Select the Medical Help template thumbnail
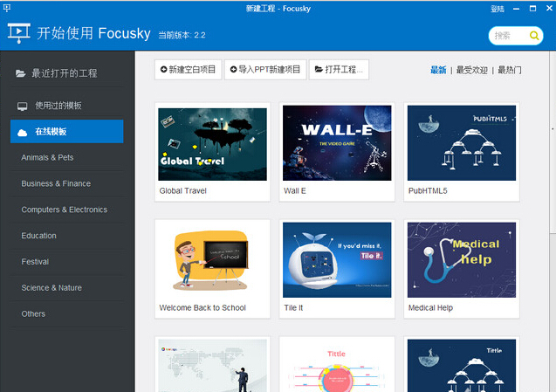 click(x=461, y=259)
